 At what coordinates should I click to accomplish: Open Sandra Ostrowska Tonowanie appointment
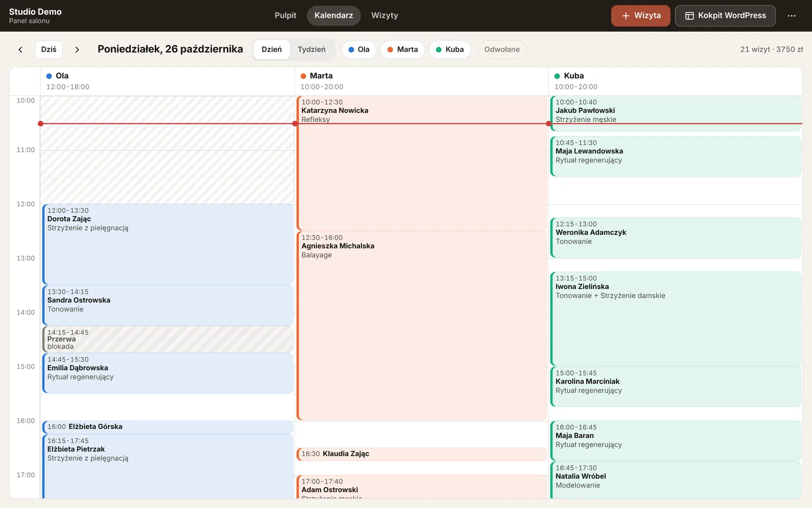pos(168,305)
